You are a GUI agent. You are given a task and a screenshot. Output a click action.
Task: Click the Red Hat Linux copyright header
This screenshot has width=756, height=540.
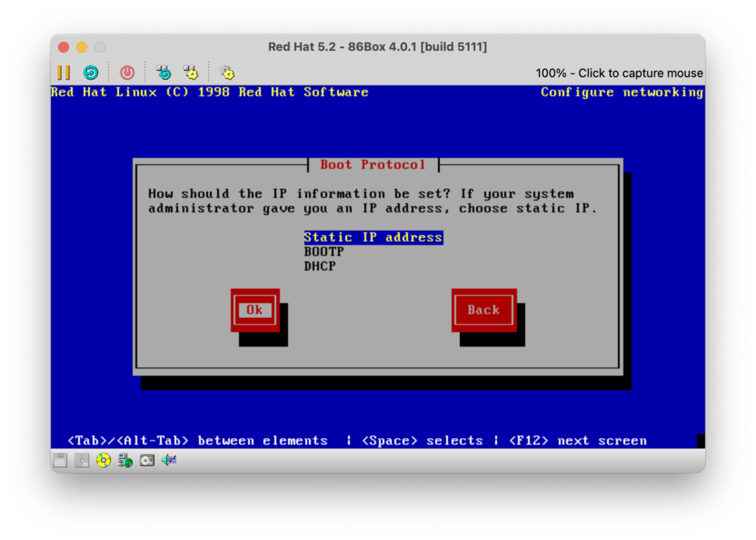click(x=210, y=92)
